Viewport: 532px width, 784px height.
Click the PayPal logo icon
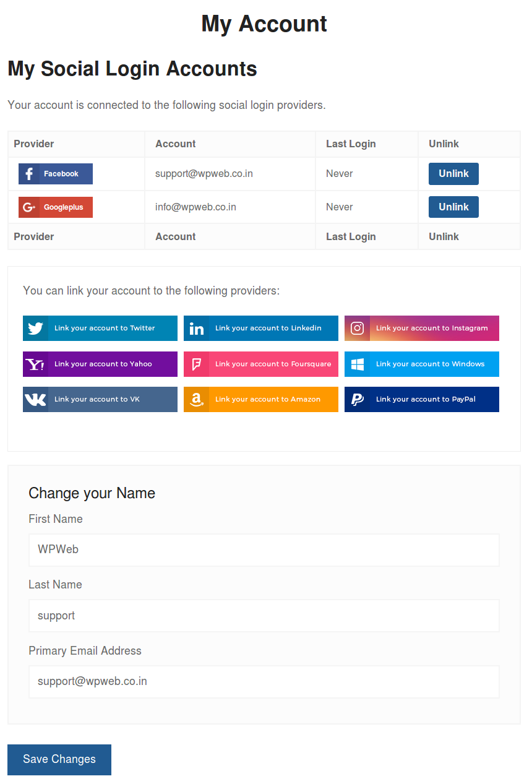point(357,400)
